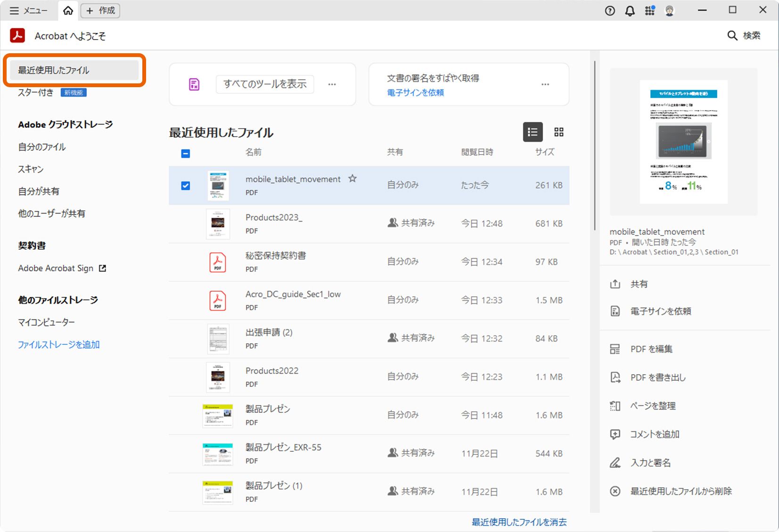The image size is (779, 532).
Task: Click the すべてのツールを表示 button
Action: pyautogui.click(x=265, y=84)
